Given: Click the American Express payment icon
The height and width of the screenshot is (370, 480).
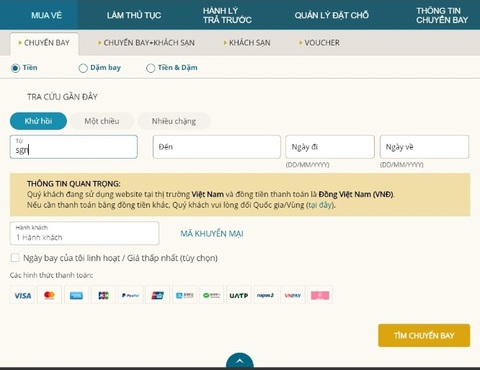Looking at the screenshot, I should 76,295.
